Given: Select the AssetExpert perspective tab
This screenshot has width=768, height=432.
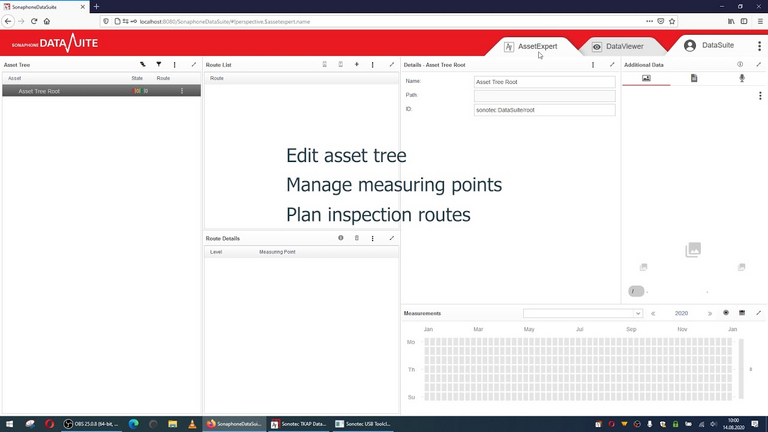Looking at the screenshot, I should click(530, 47).
